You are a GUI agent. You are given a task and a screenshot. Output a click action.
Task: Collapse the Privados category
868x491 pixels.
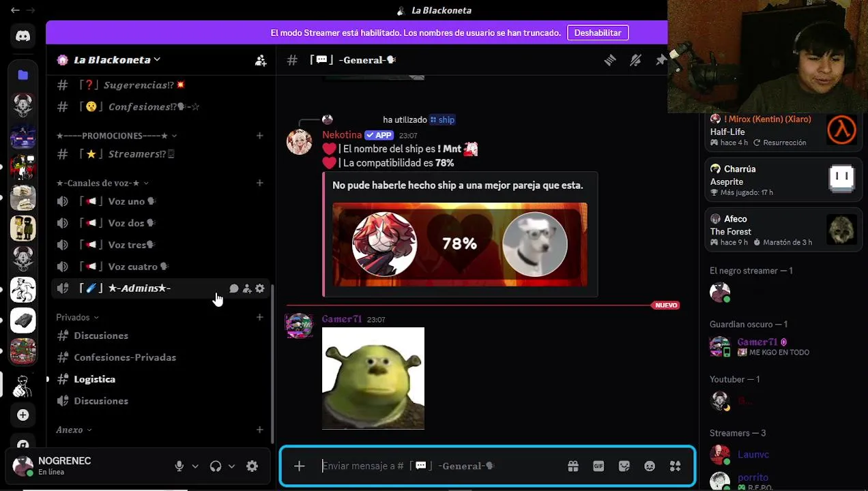click(x=77, y=317)
